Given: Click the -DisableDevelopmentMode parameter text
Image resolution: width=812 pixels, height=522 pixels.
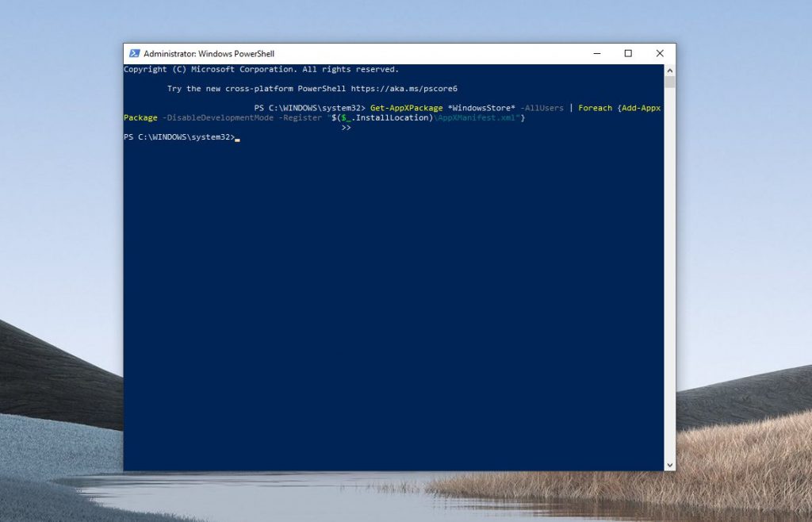Looking at the screenshot, I should point(218,118).
